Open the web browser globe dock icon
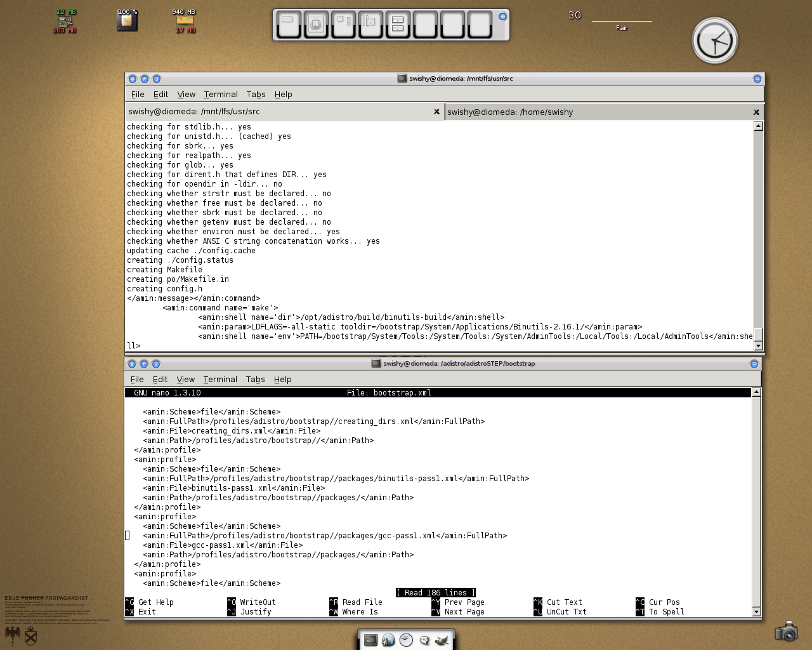812x650 pixels. [388, 640]
